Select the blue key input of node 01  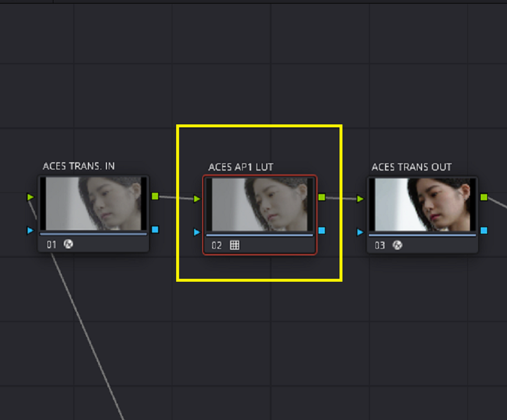pyautogui.click(x=30, y=230)
